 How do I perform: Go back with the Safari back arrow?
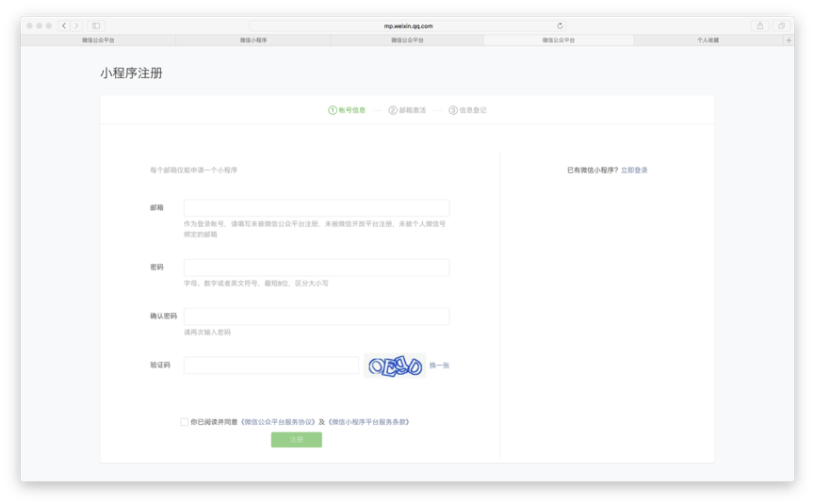click(64, 25)
